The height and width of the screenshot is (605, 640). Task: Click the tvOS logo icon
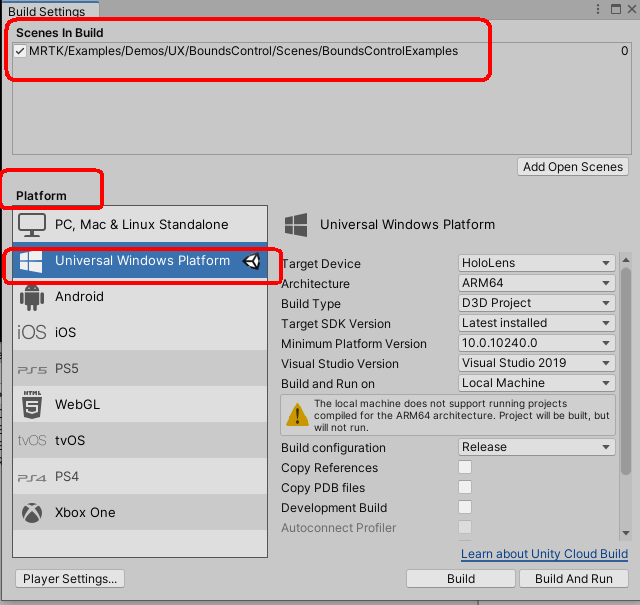32,440
